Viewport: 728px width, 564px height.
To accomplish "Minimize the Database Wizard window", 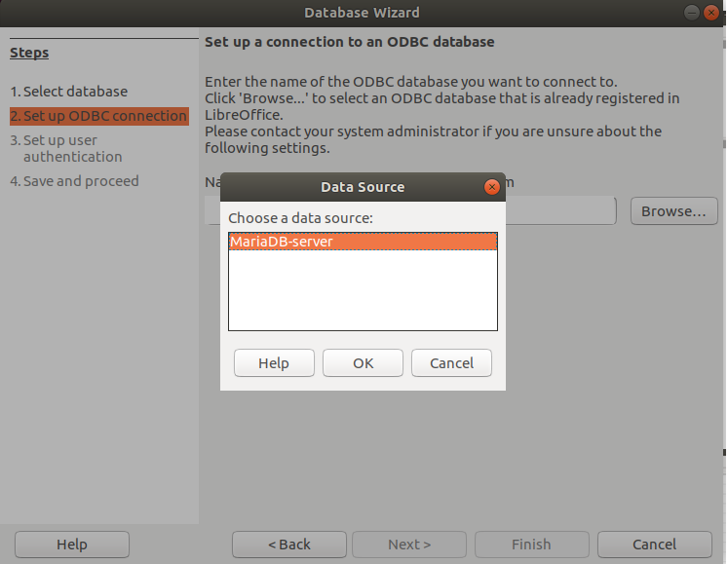I will tap(691, 13).
